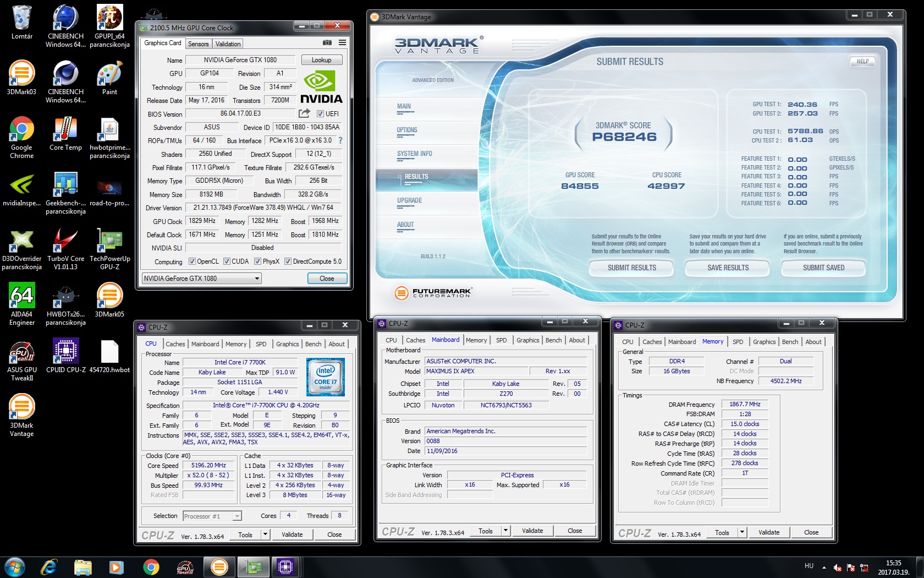Open the Lomtár recycle bin icon
Viewport: 924px width, 578px height.
coord(21,22)
